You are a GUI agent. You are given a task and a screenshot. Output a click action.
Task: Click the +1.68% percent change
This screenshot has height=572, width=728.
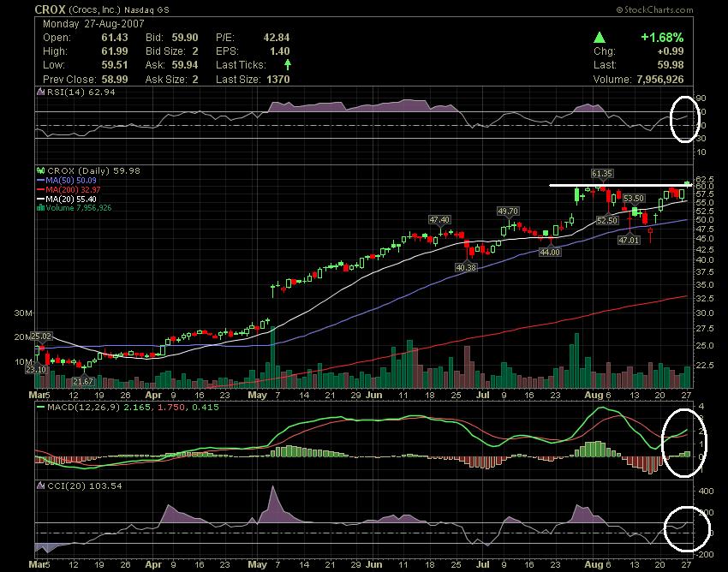tap(662, 38)
